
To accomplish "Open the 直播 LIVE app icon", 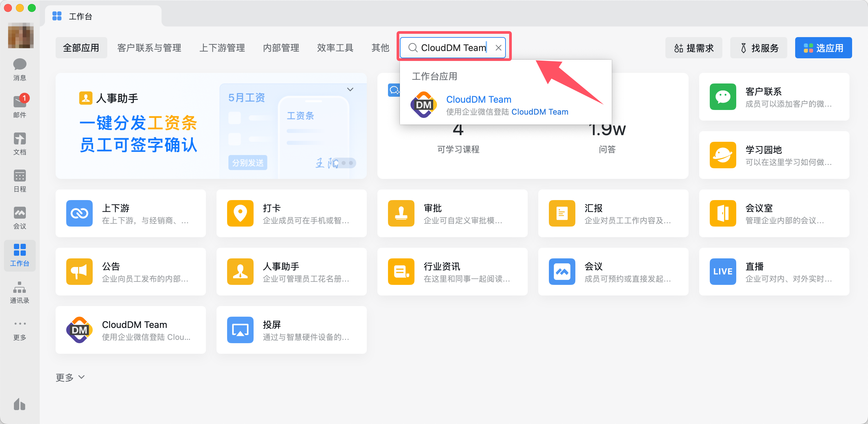I will [722, 271].
